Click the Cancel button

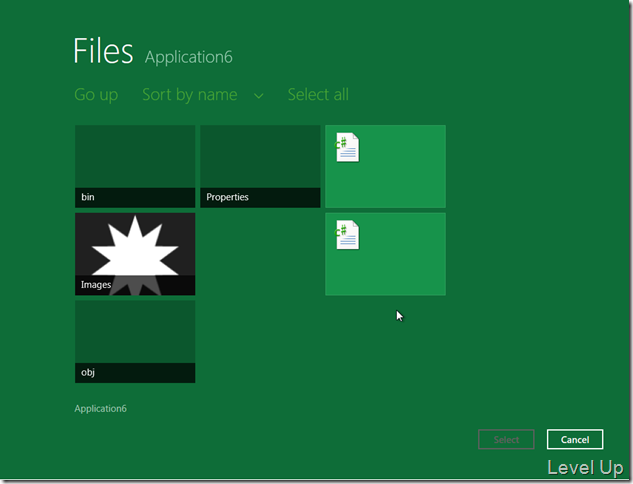click(575, 439)
